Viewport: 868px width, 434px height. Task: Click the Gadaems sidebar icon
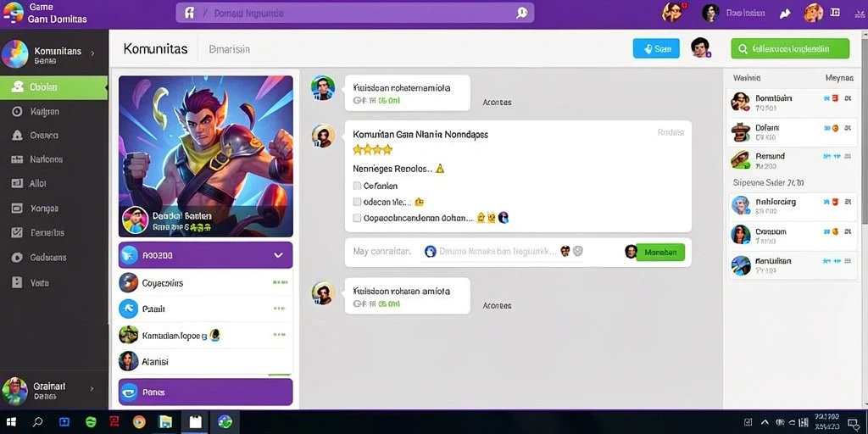pyautogui.click(x=17, y=258)
